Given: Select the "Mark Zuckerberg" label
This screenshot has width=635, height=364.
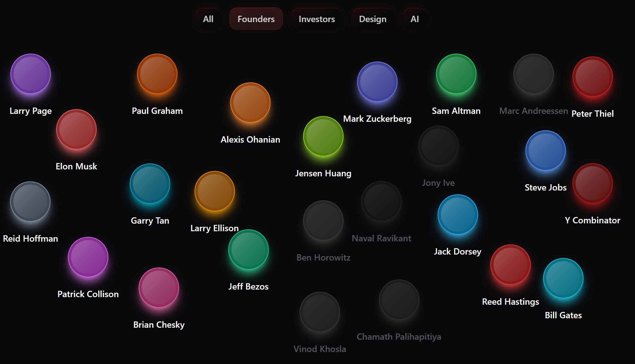Looking at the screenshot, I should [377, 119].
